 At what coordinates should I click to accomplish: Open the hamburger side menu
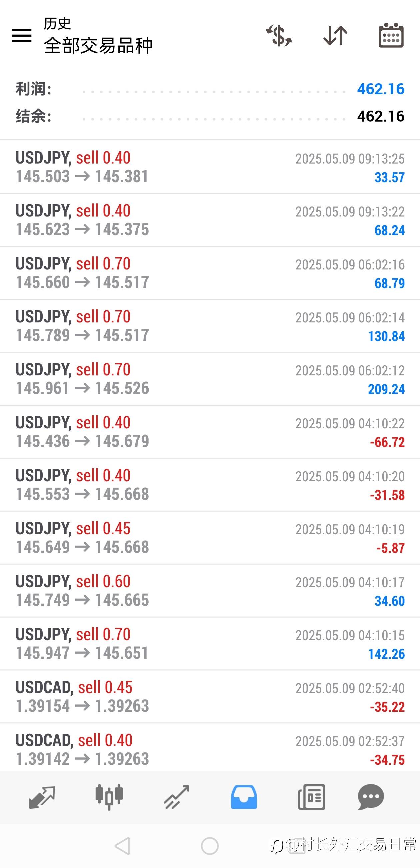tap(22, 35)
